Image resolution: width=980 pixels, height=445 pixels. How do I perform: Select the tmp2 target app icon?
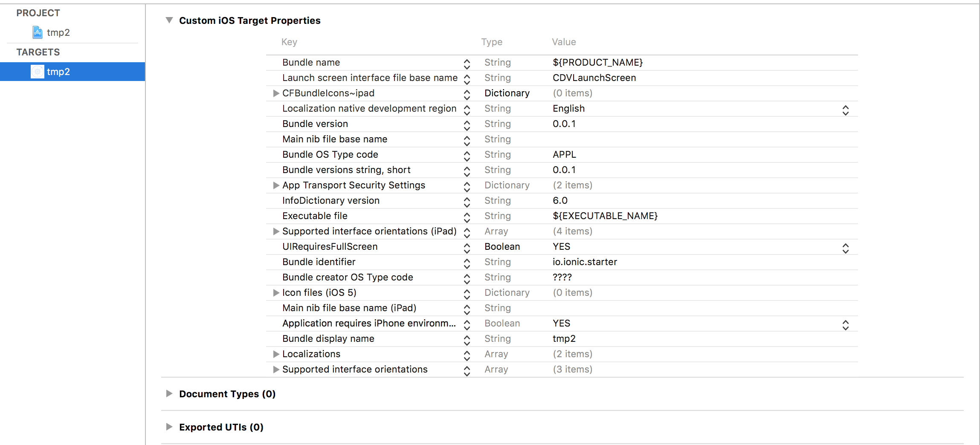point(38,72)
